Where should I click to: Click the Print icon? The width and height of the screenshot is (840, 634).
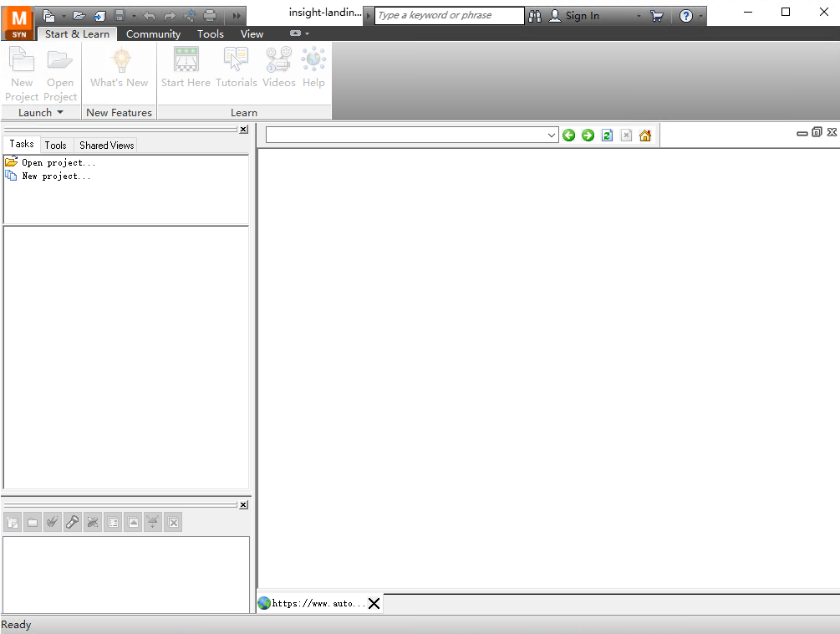(x=209, y=15)
